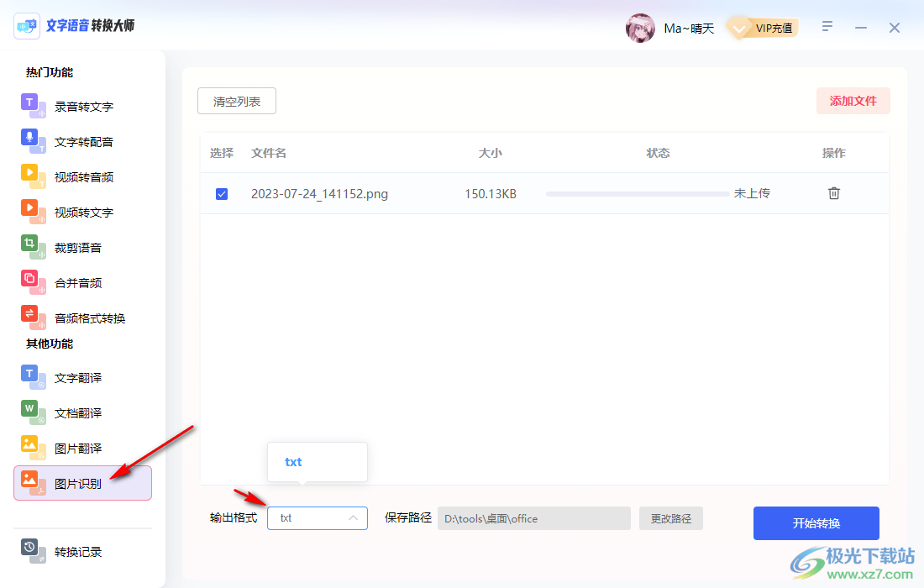Click the 保存路径 path field

[534, 518]
